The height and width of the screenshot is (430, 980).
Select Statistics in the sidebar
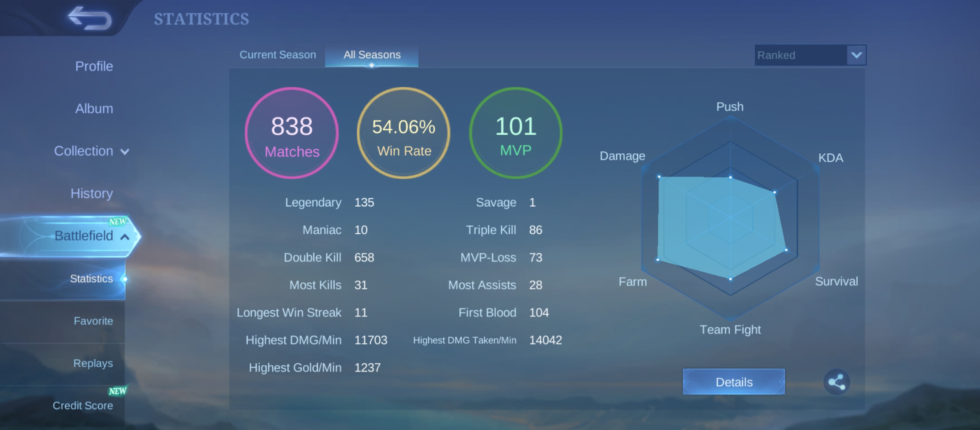[91, 279]
